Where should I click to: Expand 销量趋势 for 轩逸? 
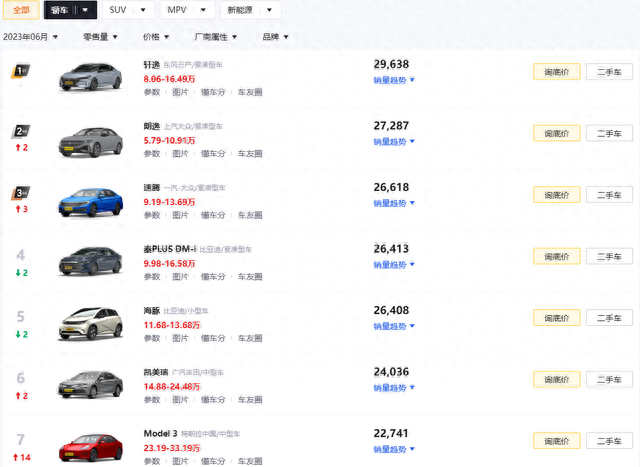click(x=394, y=80)
